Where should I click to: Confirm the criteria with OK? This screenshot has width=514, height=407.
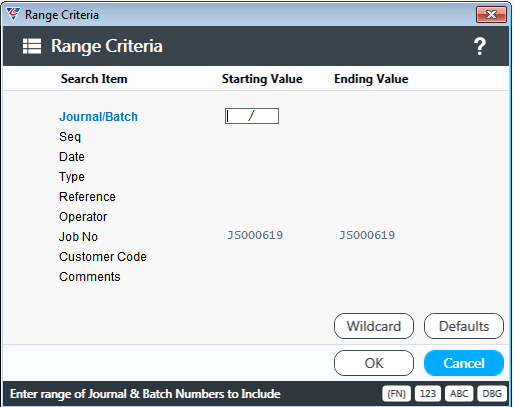click(374, 363)
